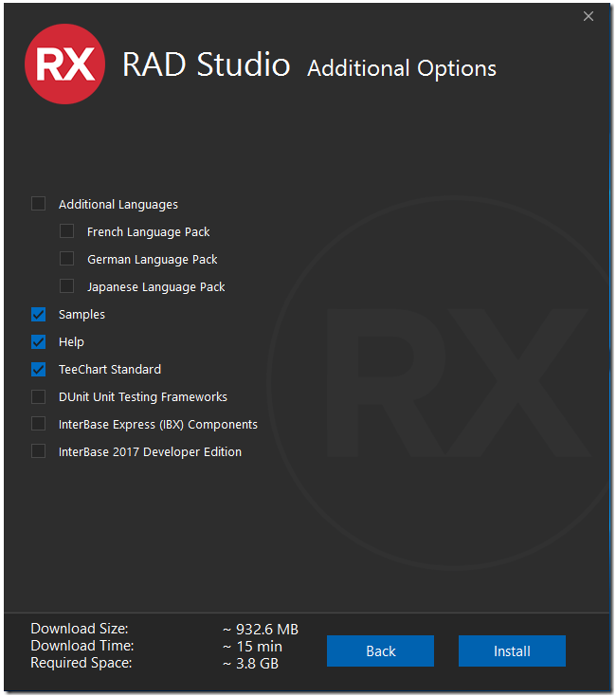
Task: Click the Download Time label
Action: [82, 646]
